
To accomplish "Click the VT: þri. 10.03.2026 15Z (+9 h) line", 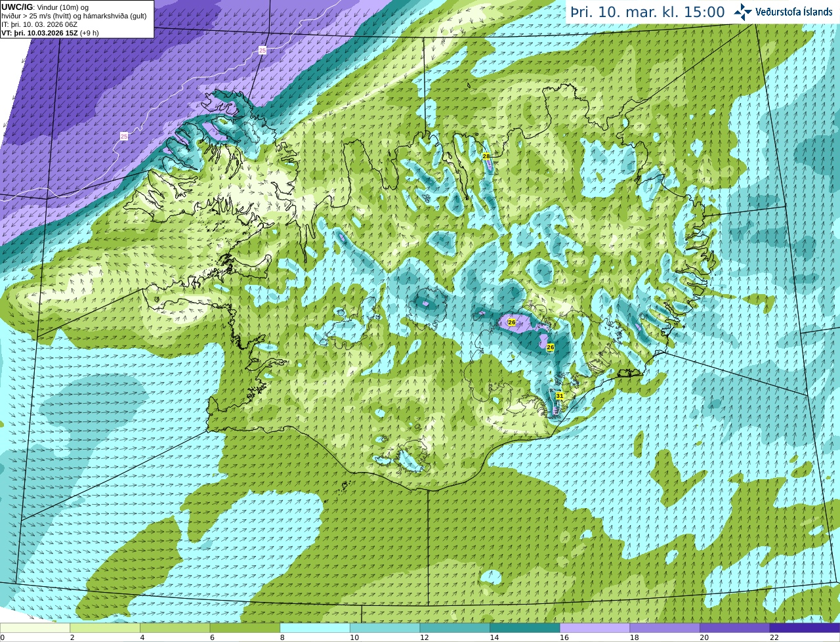I will pos(50,33).
